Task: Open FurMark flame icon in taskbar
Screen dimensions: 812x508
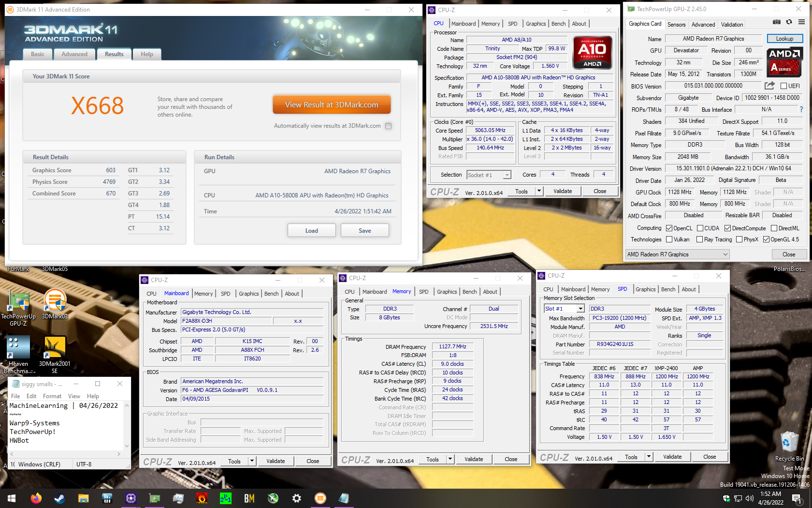Action: [x=202, y=498]
